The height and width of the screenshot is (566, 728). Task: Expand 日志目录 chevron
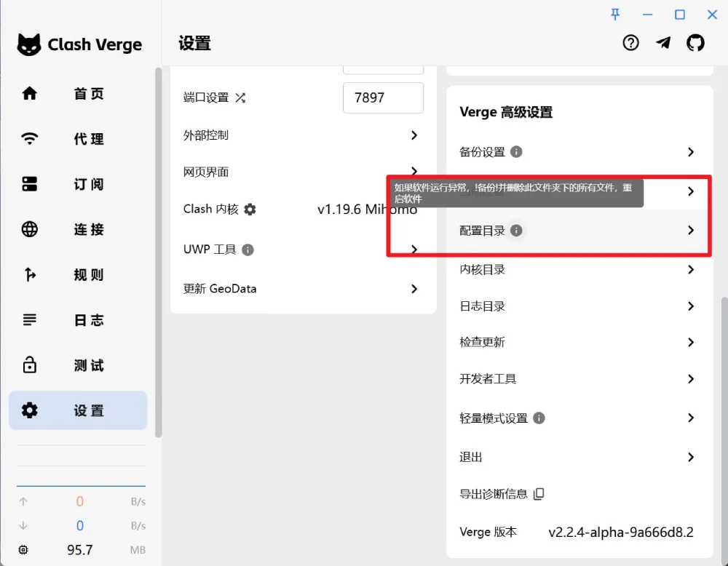point(691,306)
